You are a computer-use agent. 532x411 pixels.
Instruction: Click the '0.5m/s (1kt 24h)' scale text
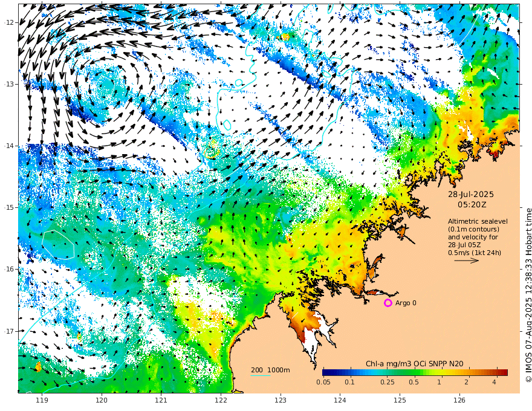[475, 253]
